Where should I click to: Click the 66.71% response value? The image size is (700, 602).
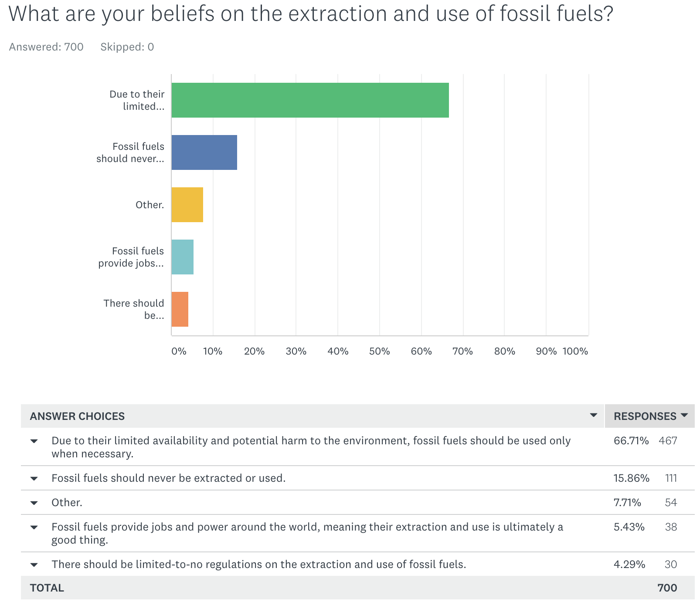(631, 441)
